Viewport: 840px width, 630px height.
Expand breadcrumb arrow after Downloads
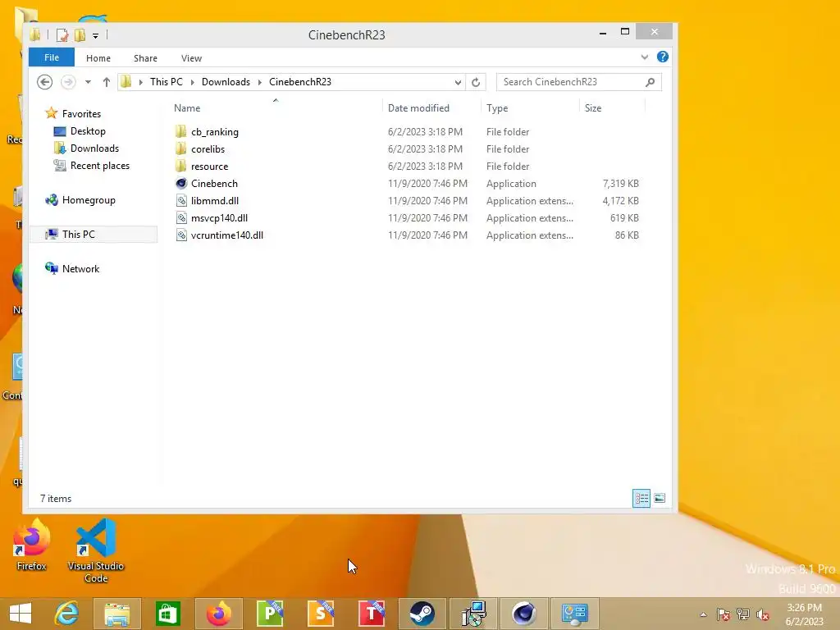point(260,82)
